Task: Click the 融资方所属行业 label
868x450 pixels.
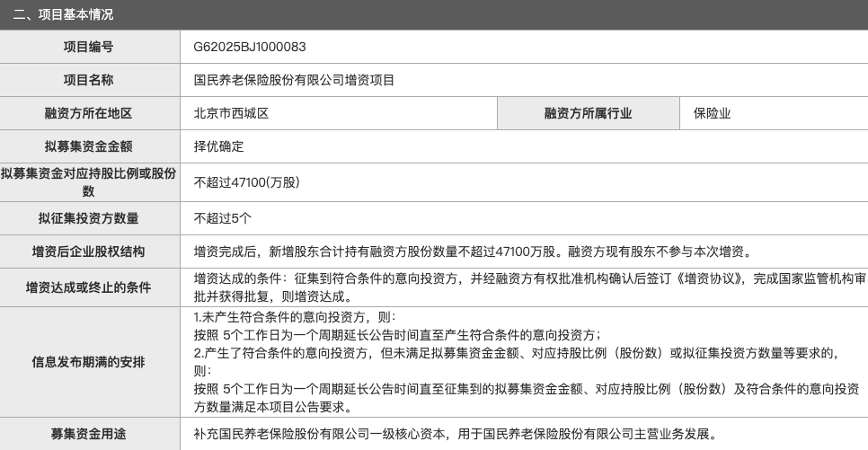Action: (588, 113)
